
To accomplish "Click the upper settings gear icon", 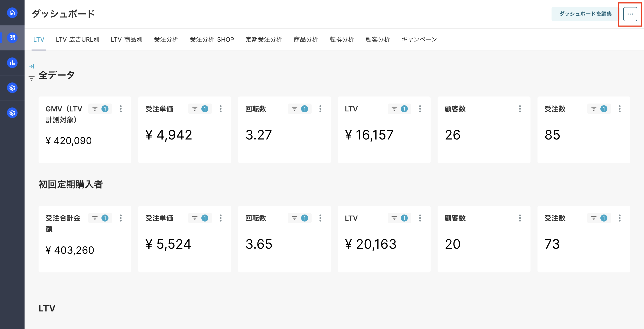I will [12, 88].
